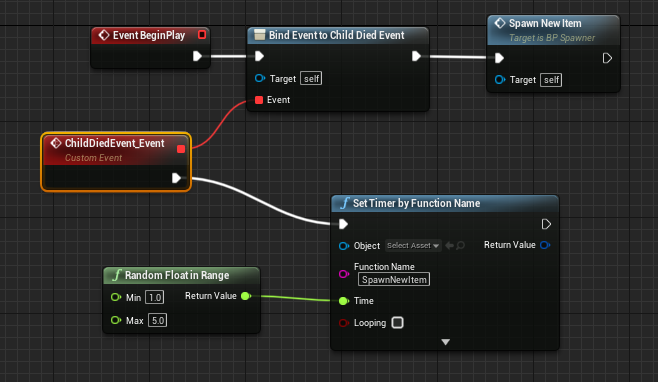Click red Event delegate pin on Bind node
Viewport: 658px width, 382px height.
coord(259,100)
